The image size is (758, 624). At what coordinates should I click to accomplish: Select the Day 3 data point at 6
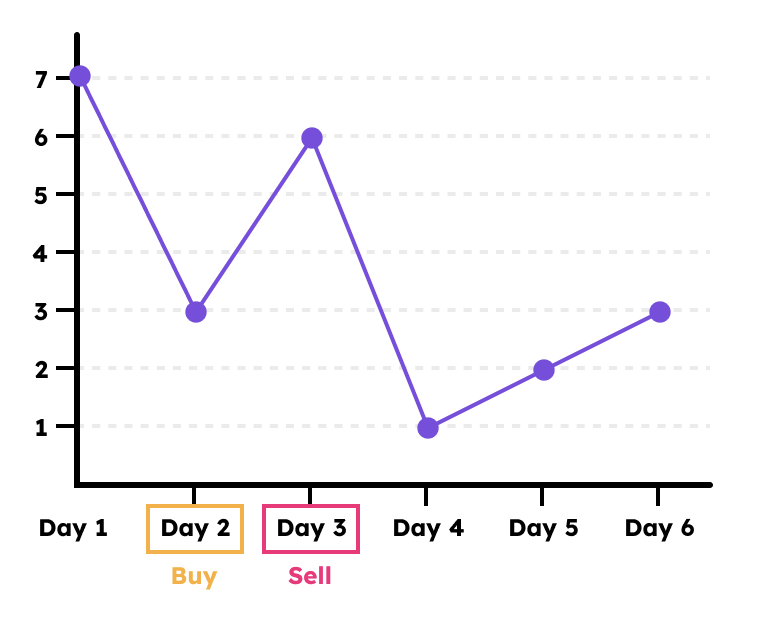point(312,138)
